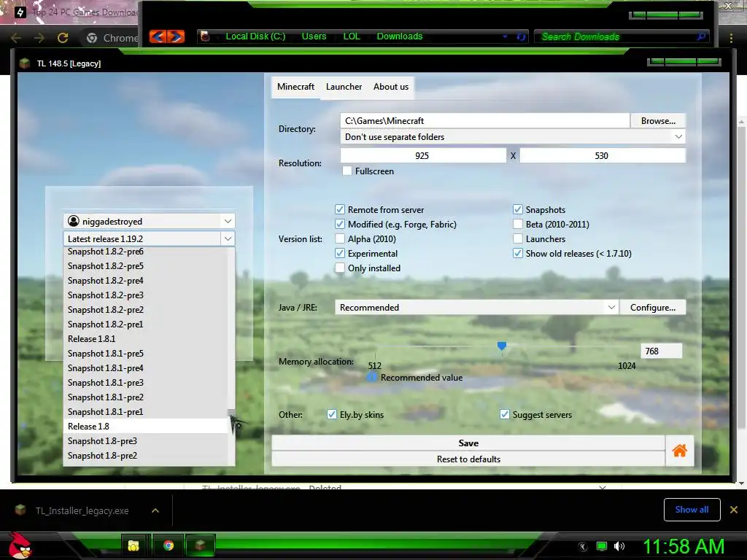747x560 pixels.
Task: Collapse the Latest release 1.19.2 dropdown
Action: [228, 238]
